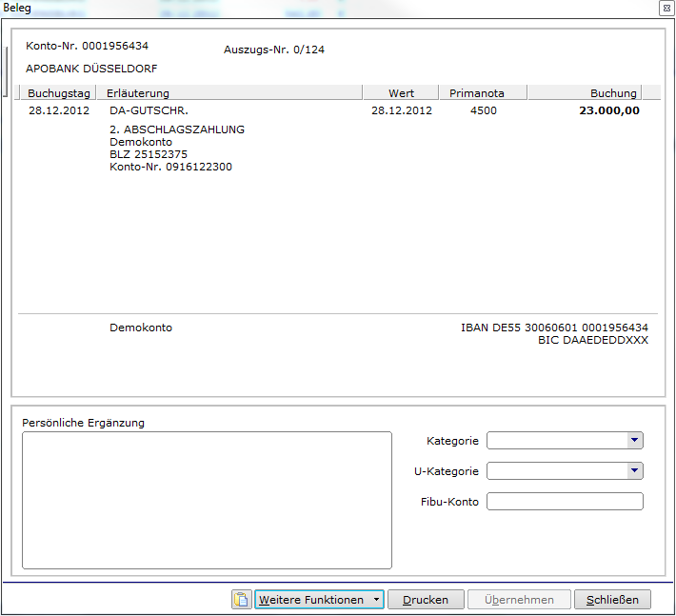Click the Buchugstag date 28.12.2012 cell
This screenshot has height=616, width=676.
click(x=59, y=110)
